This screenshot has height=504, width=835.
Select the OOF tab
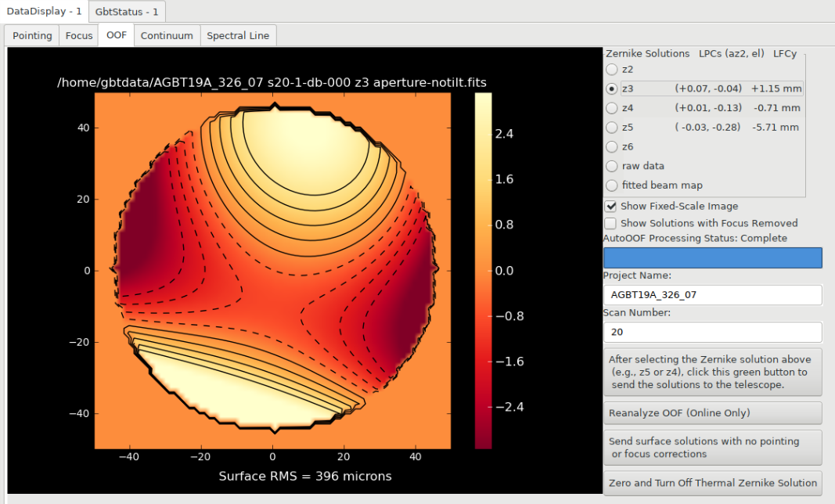coord(116,35)
